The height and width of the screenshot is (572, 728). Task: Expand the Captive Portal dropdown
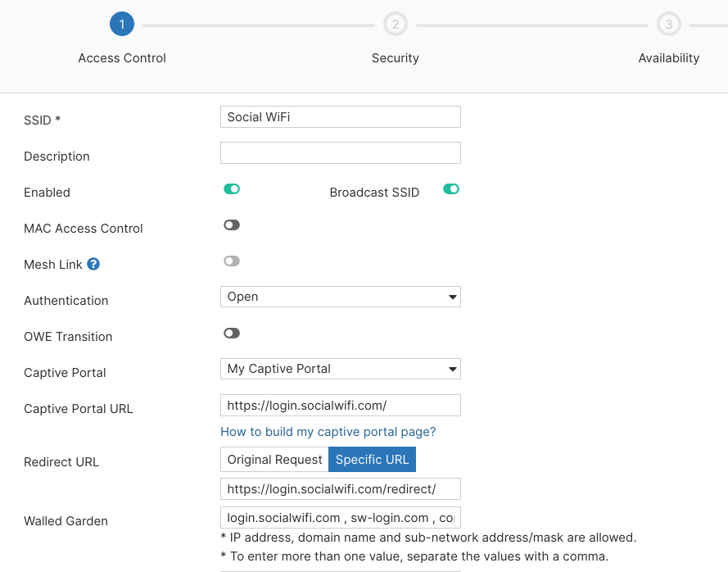click(340, 369)
